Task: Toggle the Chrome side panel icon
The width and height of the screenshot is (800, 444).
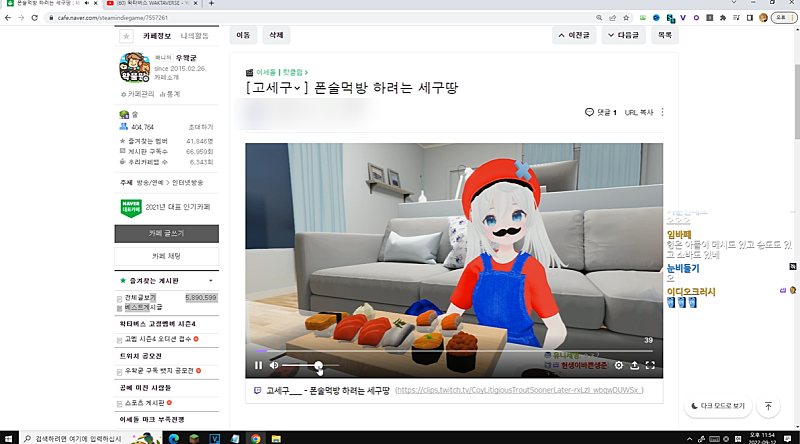Action: [749, 18]
